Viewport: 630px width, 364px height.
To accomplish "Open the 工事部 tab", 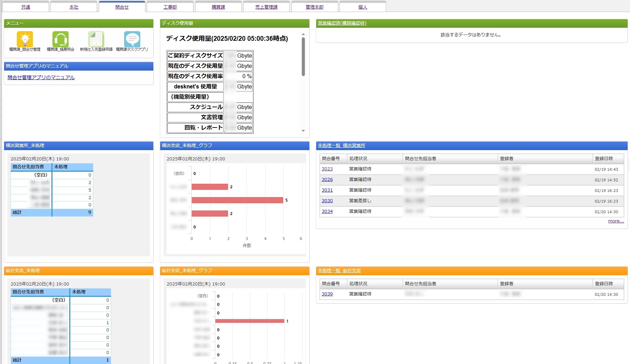I will click(170, 7).
